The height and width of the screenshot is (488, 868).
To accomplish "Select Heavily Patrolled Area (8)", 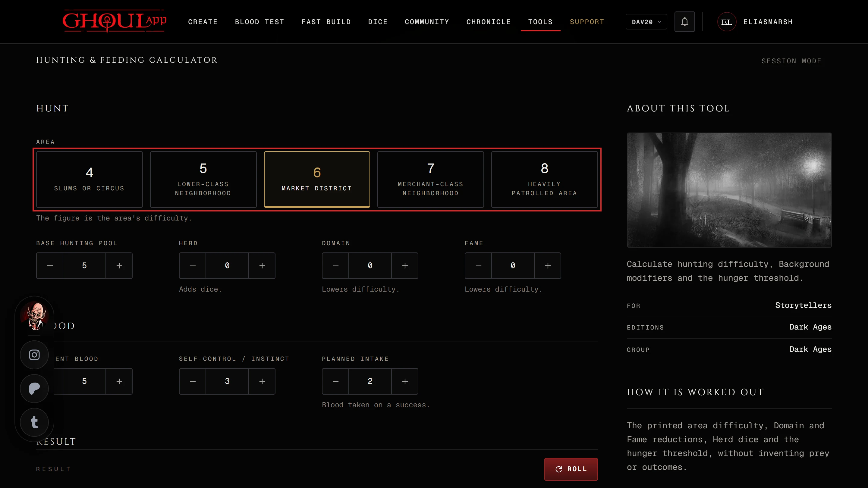I will (545, 180).
